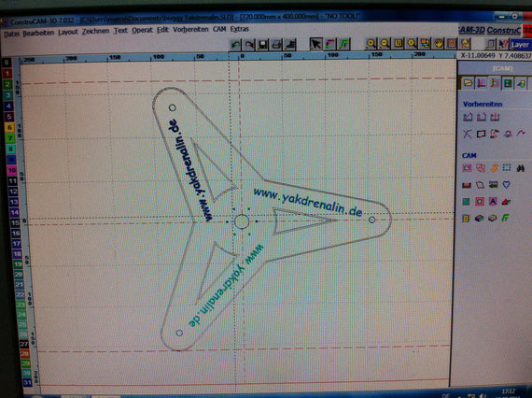Click the green contour icon in the CAM bottom row
This screenshot has width=532, height=398.
pyautogui.click(x=506, y=218)
